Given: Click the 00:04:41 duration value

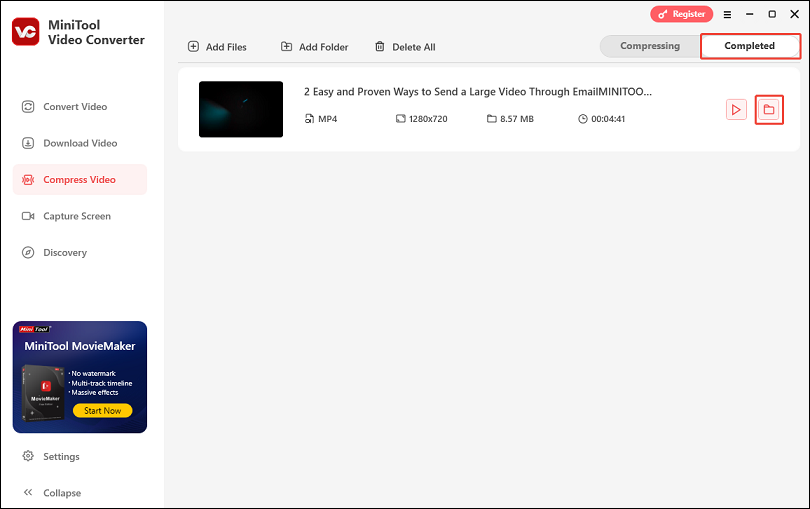Looking at the screenshot, I should 608,119.
